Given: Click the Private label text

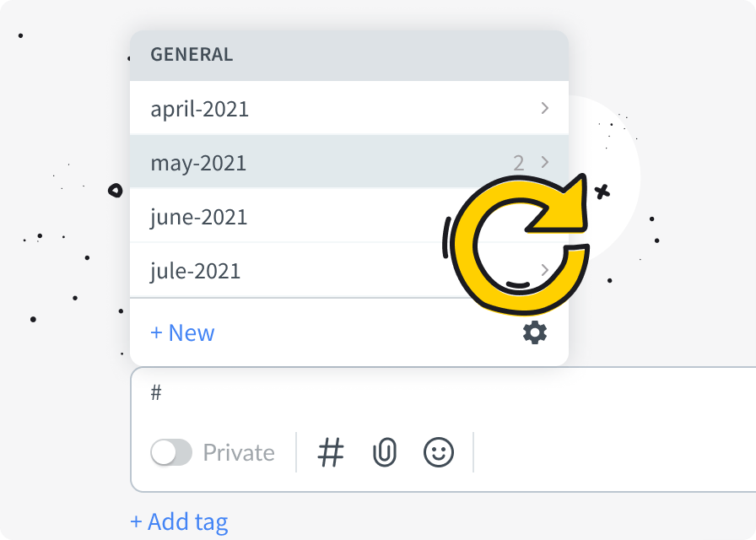Looking at the screenshot, I should (239, 453).
